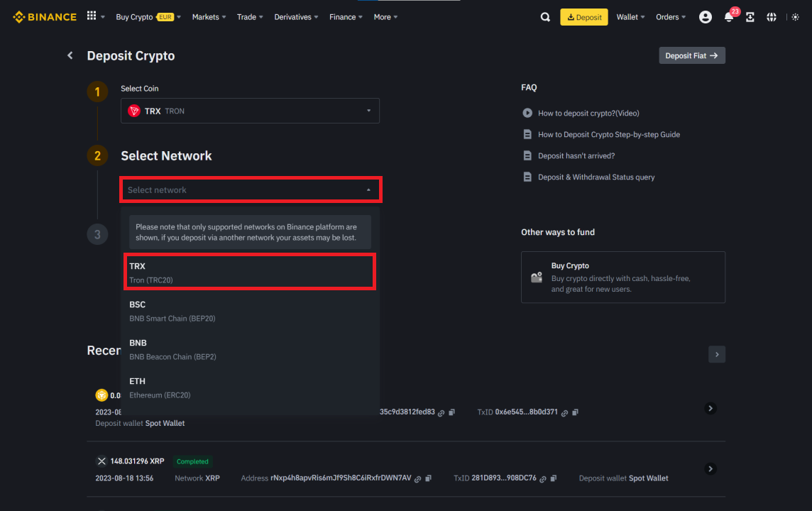Click the Deposit Fiat button
Screen dimensions: 812x511
(692, 55)
